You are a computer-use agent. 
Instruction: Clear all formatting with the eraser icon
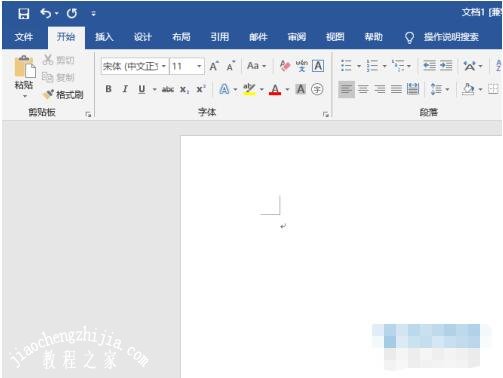pyautogui.click(x=285, y=66)
